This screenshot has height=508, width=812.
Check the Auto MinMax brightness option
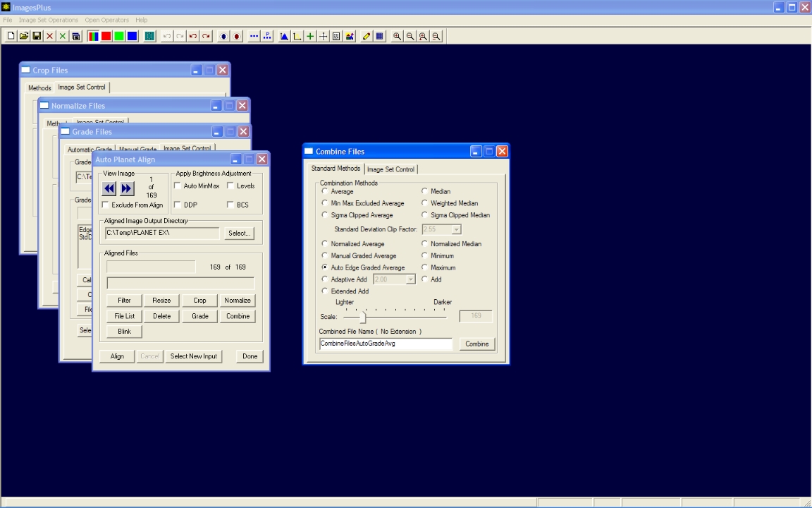coord(178,186)
